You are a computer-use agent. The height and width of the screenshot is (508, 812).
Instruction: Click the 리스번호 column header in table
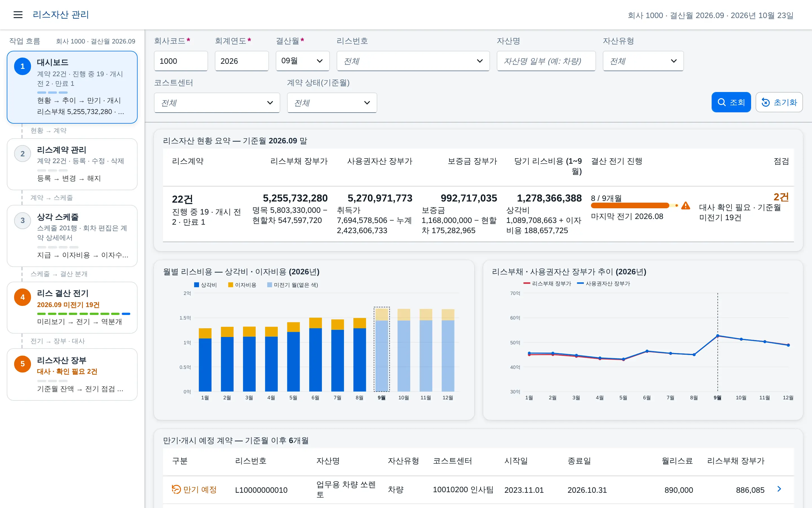click(x=251, y=461)
